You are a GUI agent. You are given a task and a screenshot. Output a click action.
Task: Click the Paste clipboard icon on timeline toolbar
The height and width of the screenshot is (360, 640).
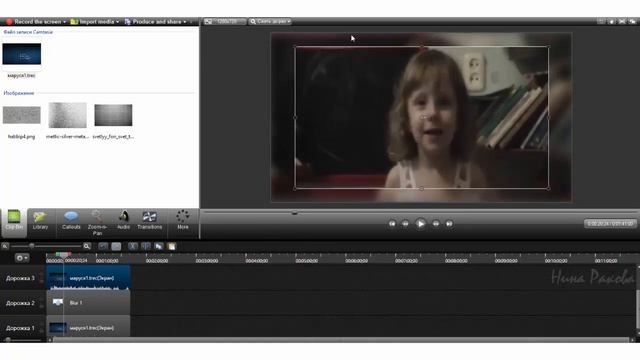tap(171, 246)
